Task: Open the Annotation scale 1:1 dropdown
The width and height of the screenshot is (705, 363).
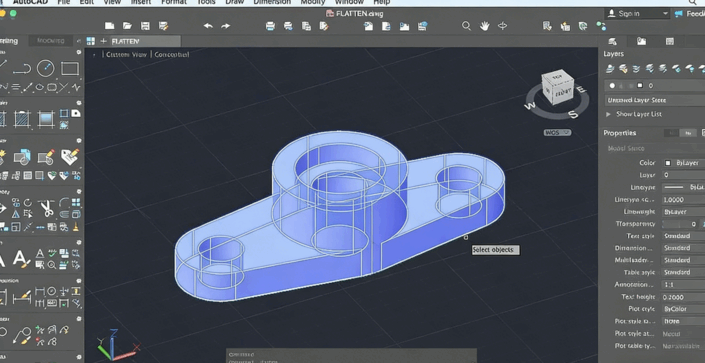Action: click(x=683, y=284)
